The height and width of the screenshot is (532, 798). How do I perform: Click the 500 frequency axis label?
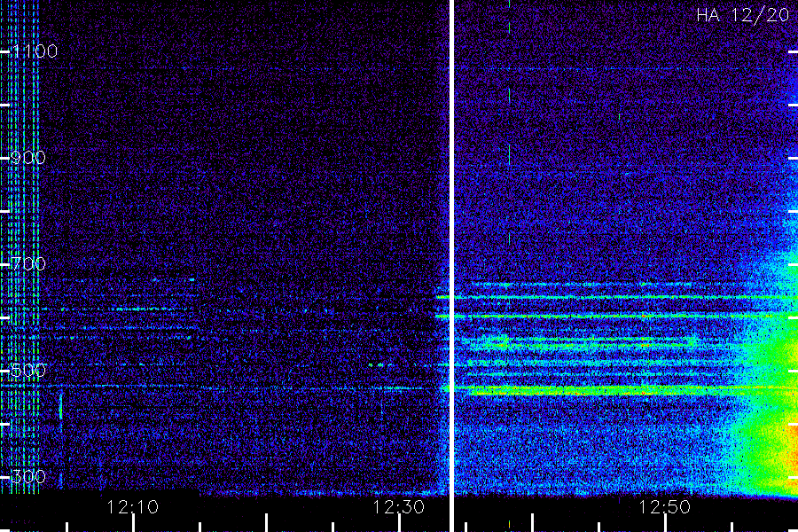pos(28,370)
